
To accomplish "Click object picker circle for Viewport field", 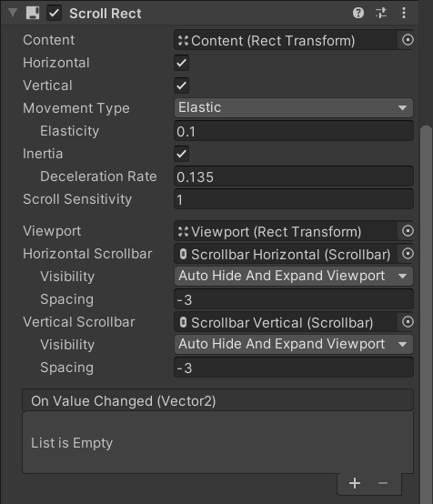I will point(408,231).
